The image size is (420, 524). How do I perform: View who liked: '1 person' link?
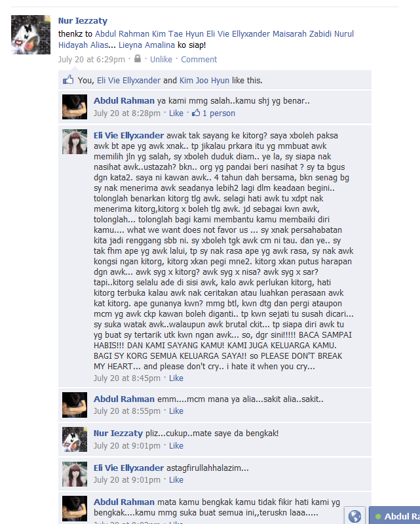(x=219, y=113)
